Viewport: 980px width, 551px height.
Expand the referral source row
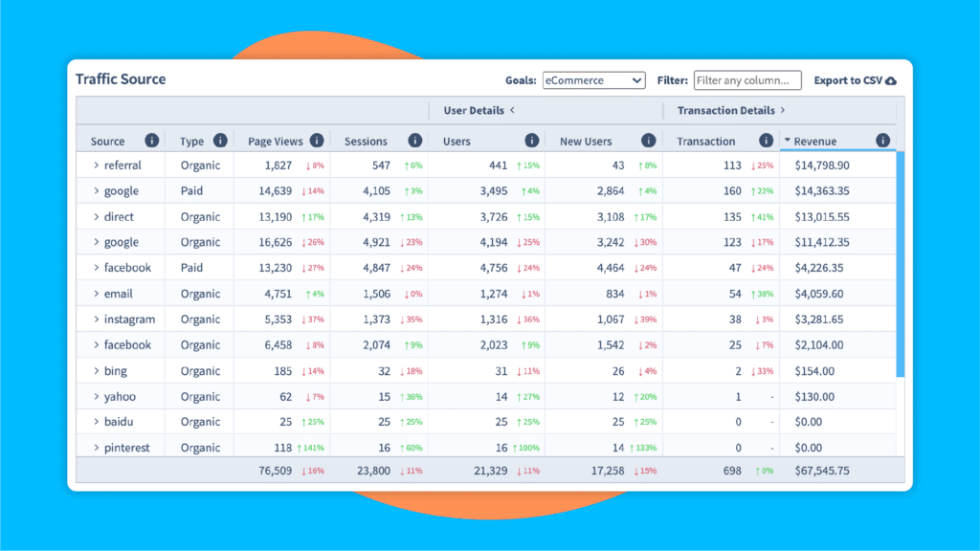tap(97, 165)
